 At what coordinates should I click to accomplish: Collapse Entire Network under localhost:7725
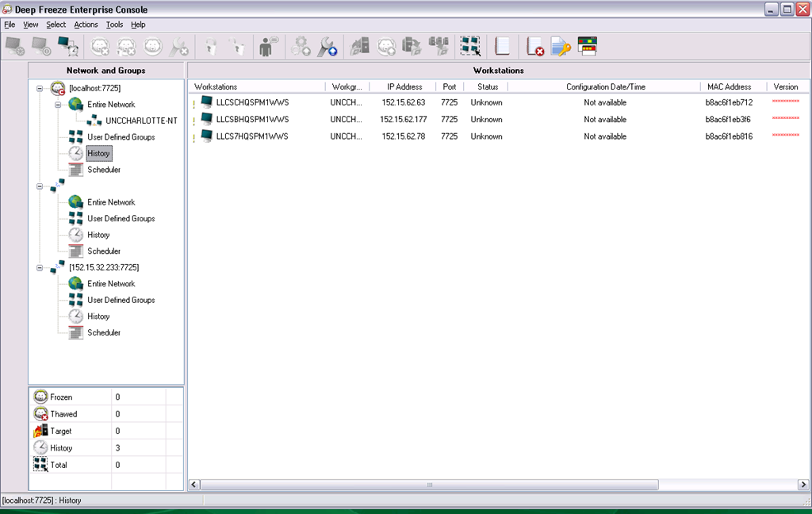58,105
